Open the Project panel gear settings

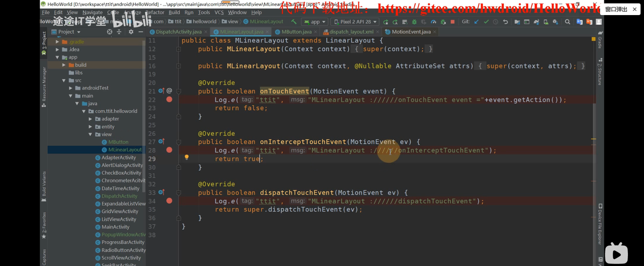point(131,32)
